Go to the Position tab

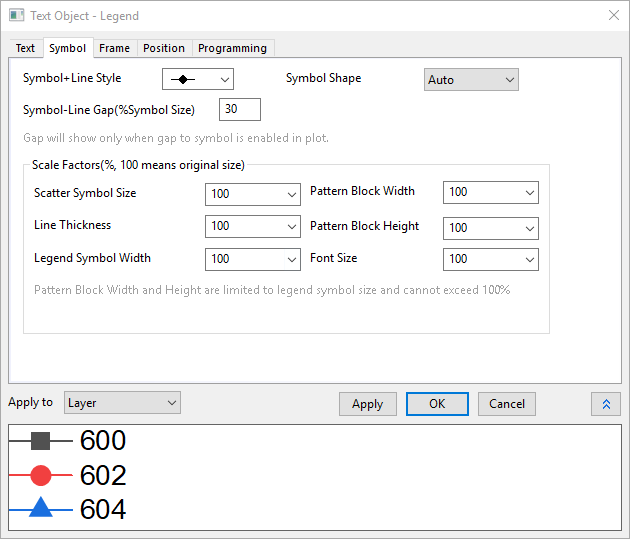164,48
